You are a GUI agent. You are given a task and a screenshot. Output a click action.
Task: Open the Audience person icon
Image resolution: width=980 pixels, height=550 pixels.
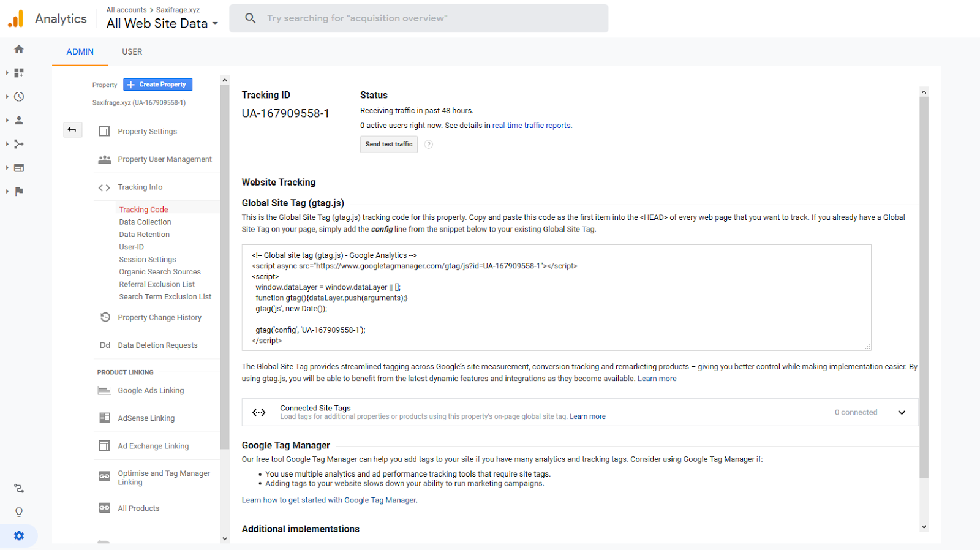(x=19, y=121)
